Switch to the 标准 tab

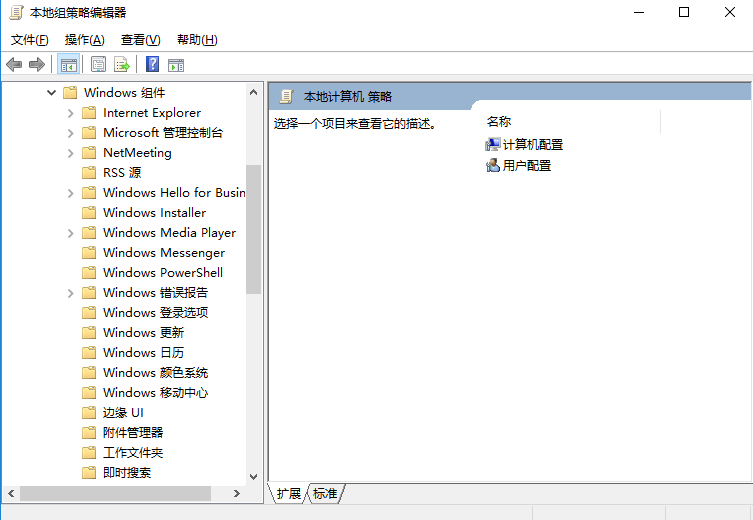326,493
